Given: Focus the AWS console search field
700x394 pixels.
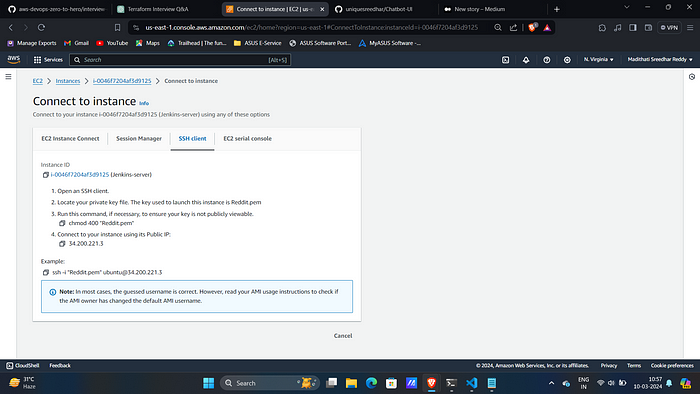Looking at the screenshot, I should (x=180, y=60).
